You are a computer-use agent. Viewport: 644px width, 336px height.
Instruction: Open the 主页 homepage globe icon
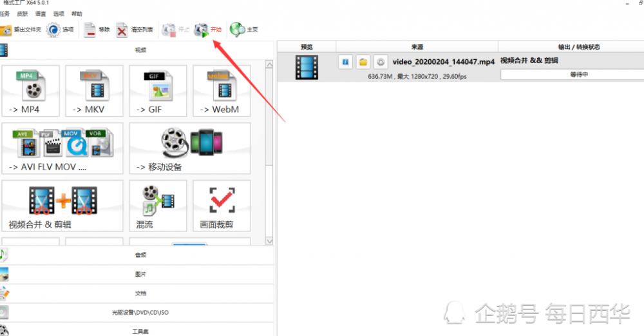[244, 30]
